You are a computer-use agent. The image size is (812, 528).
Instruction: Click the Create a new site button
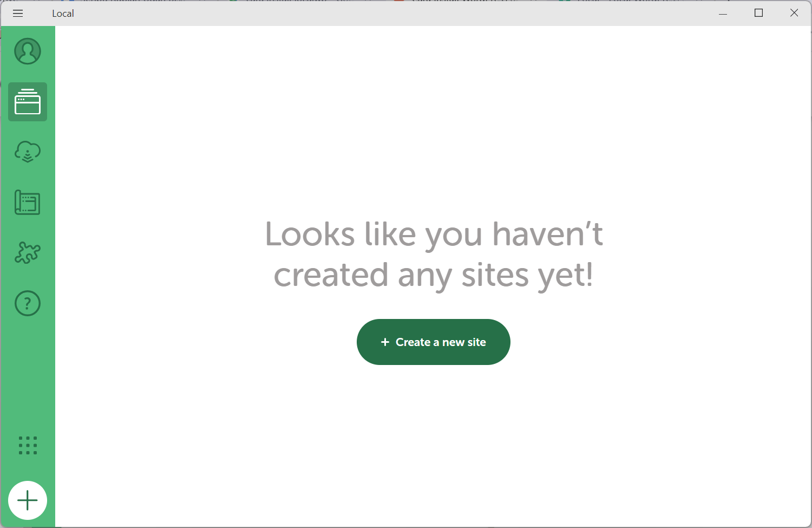[434, 342]
